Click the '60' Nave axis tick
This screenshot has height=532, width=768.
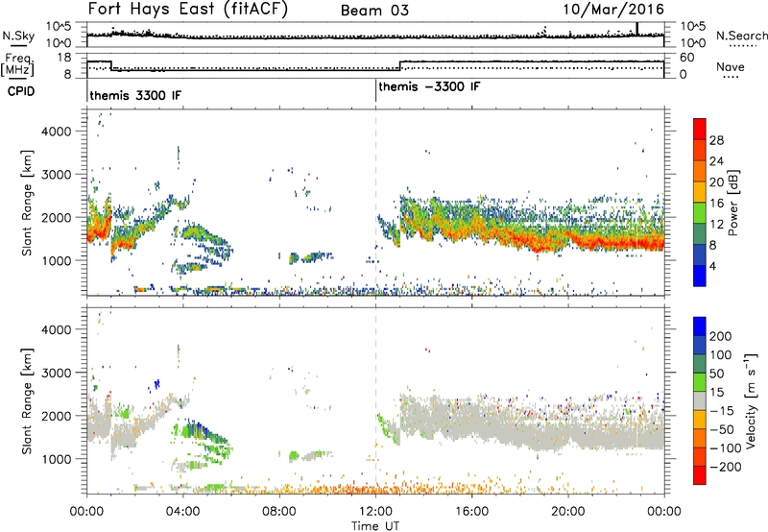point(687,58)
